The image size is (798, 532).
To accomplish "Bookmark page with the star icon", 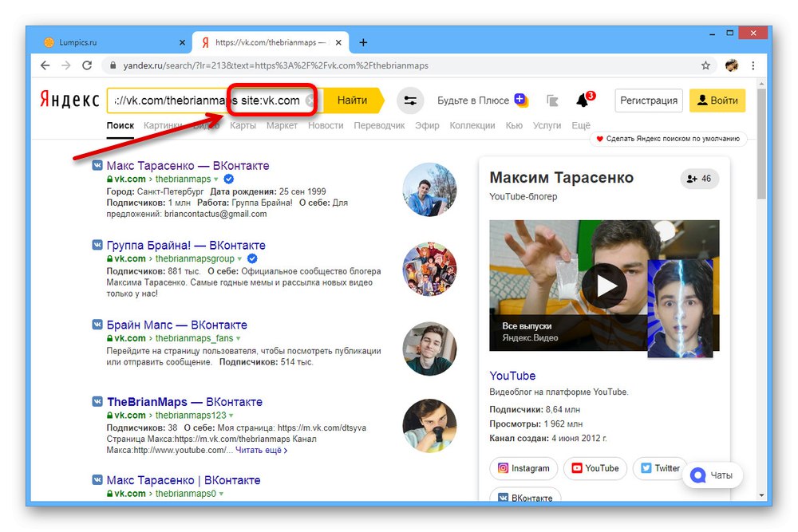I will (x=705, y=65).
